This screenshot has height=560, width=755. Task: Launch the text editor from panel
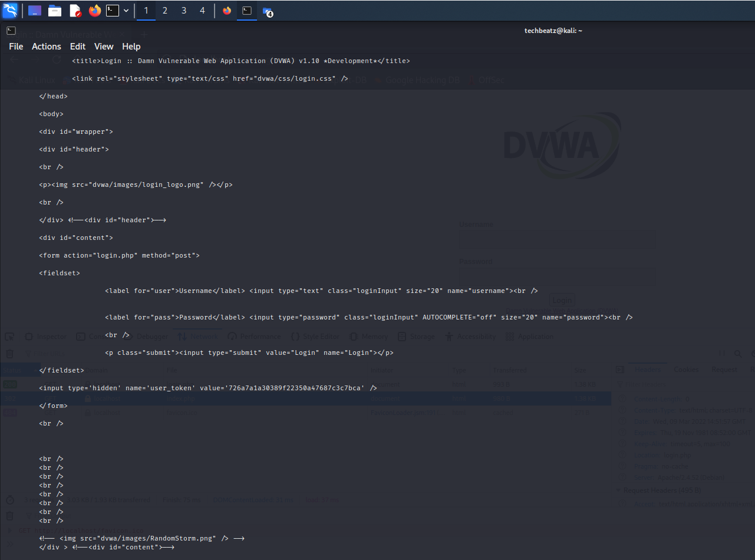pos(75,11)
